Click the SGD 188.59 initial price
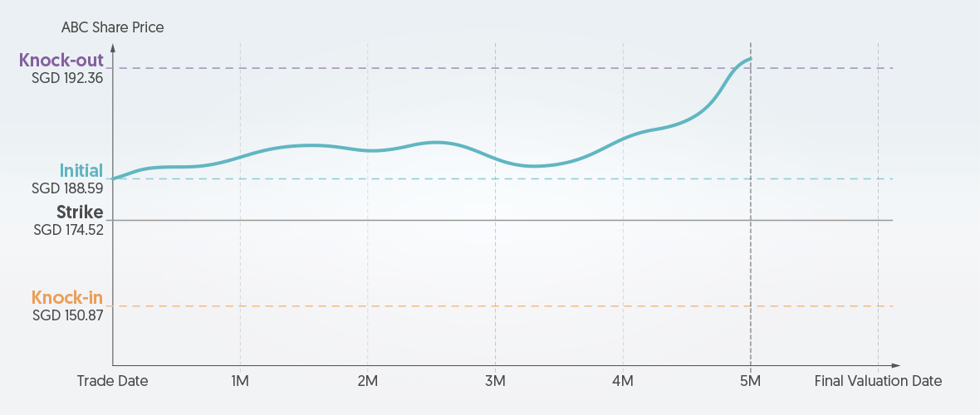This screenshot has height=415, width=980. point(67,188)
